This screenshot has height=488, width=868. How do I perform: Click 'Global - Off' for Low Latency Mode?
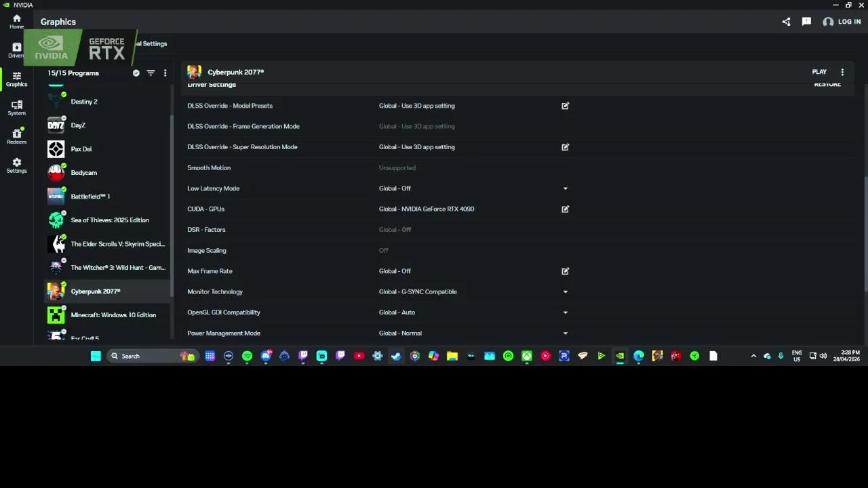[395, 188]
